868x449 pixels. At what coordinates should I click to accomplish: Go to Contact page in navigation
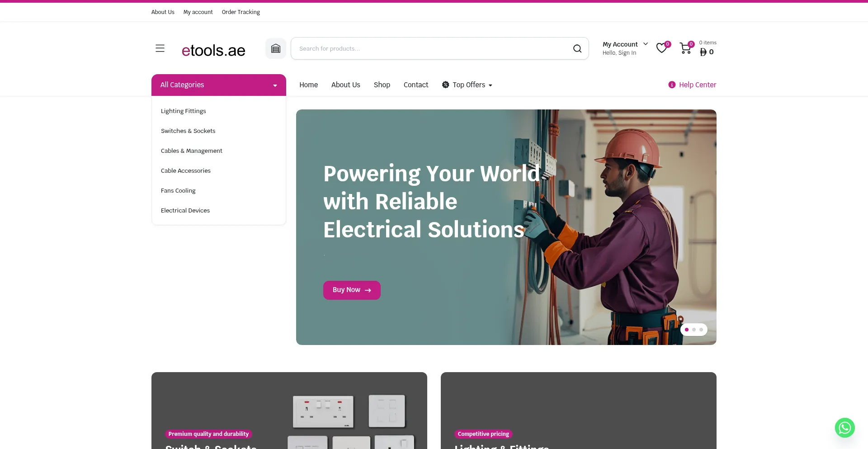[x=416, y=85]
